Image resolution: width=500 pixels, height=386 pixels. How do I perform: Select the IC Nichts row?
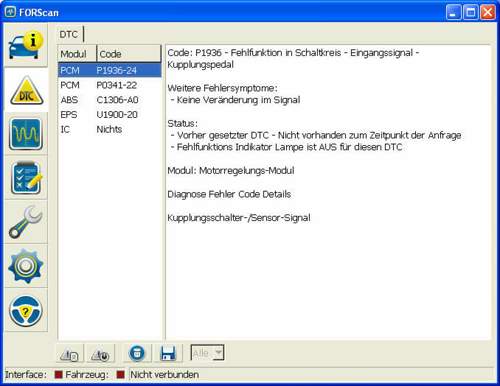110,129
